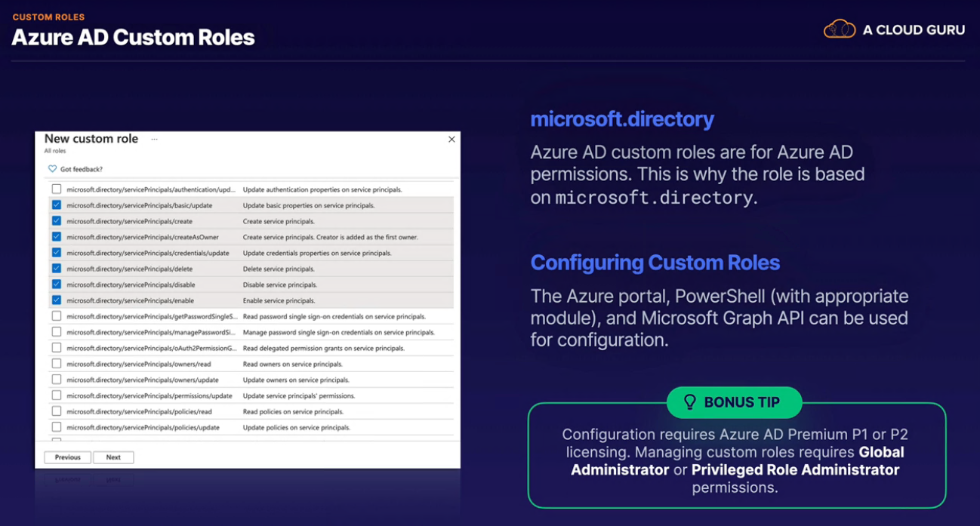The image size is (980, 526).
Task: Click "Update credentials properties on service principals." text
Action: click(x=317, y=253)
